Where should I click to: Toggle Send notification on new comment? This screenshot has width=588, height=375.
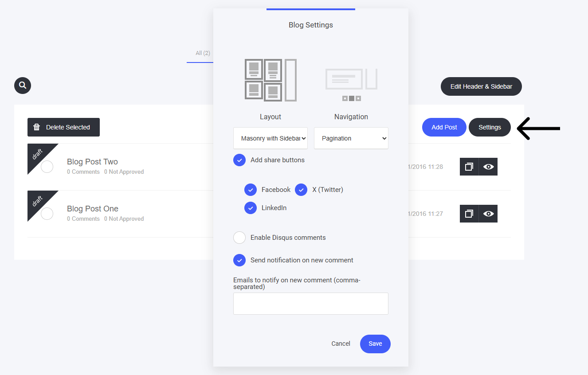(239, 260)
